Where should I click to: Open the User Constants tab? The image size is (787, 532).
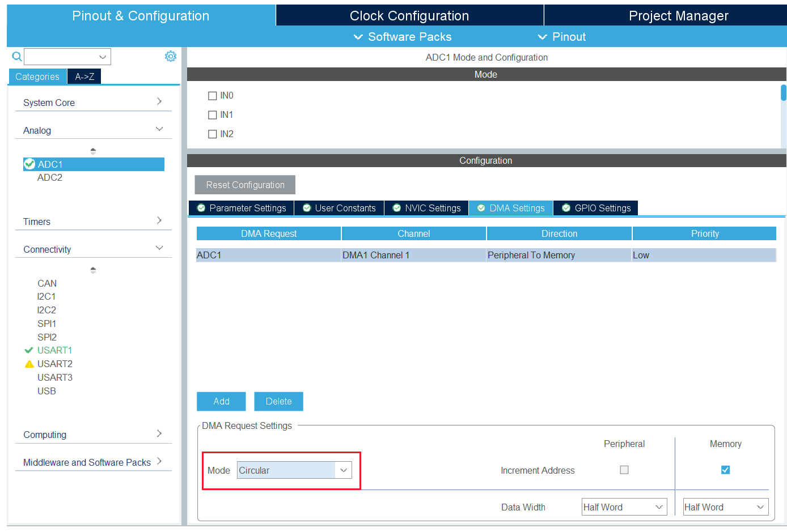point(339,208)
